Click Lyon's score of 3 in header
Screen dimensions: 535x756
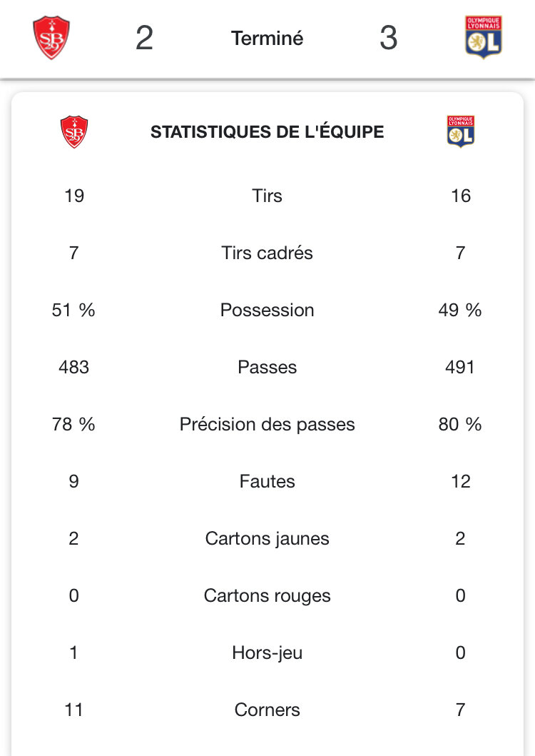point(388,38)
